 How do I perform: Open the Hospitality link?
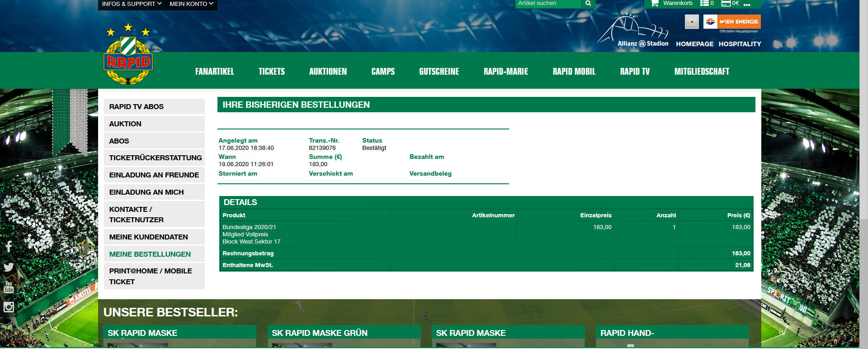click(x=740, y=44)
